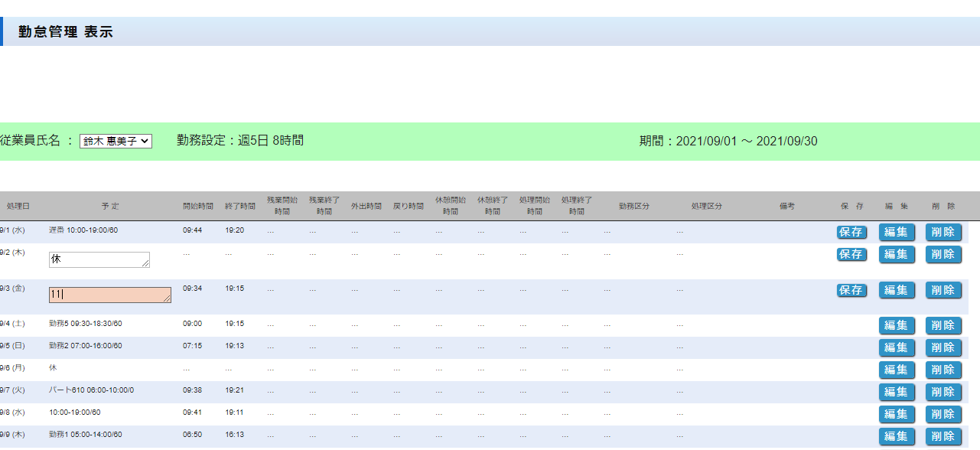980x450 pixels.
Task: Focus the highlighted 9/3 schedule text field
Action: tap(109, 295)
